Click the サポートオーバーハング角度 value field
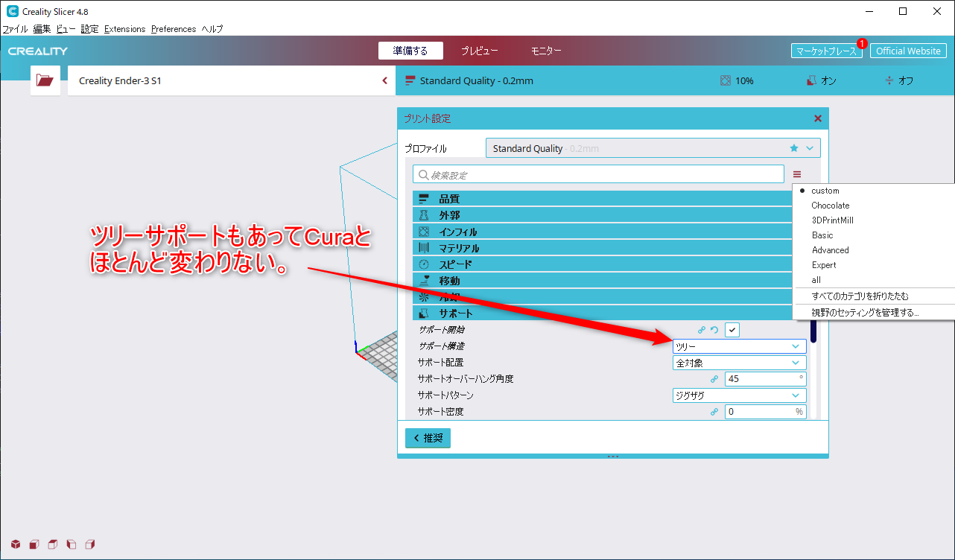The height and width of the screenshot is (560, 955). (766, 379)
